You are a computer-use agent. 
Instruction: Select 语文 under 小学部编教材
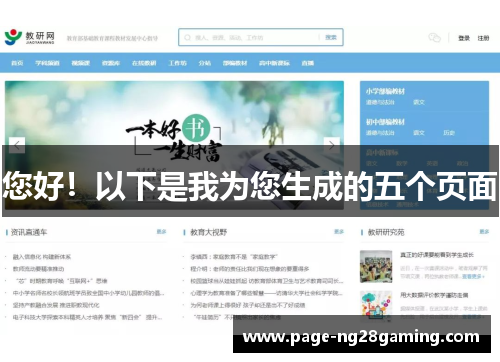[x=419, y=102]
